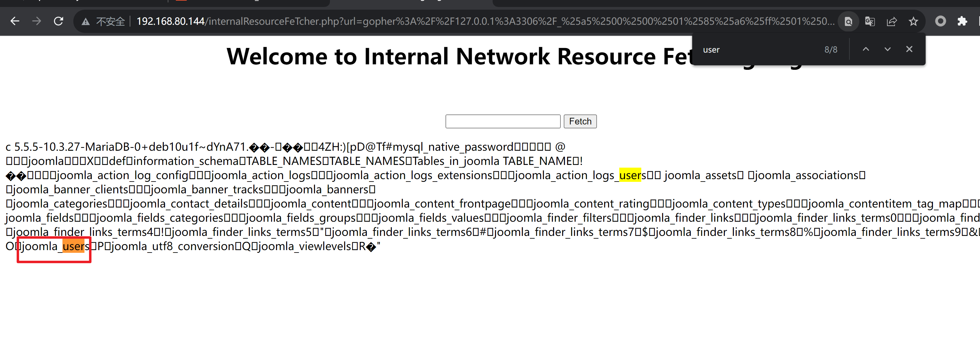Jump to previous find match
Image resolution: width=980 pixels, height=354 pixels.
point(866,49)
